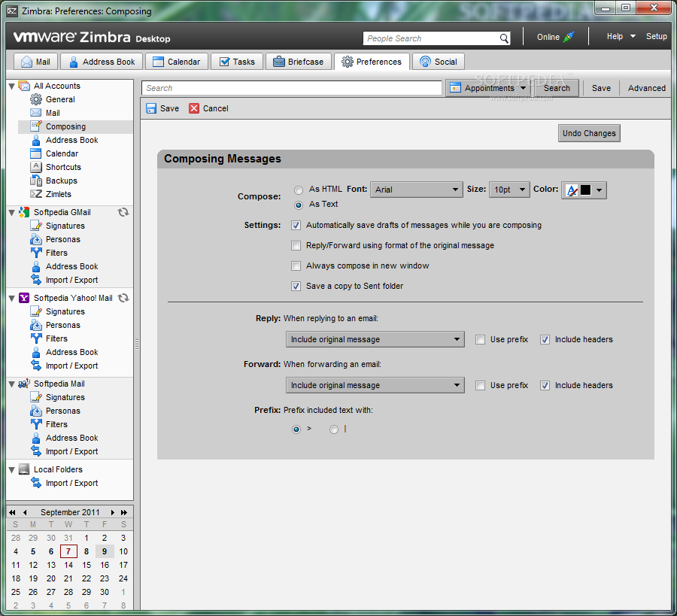
Task: Switch to the Social tab
Action: point(439,62)
